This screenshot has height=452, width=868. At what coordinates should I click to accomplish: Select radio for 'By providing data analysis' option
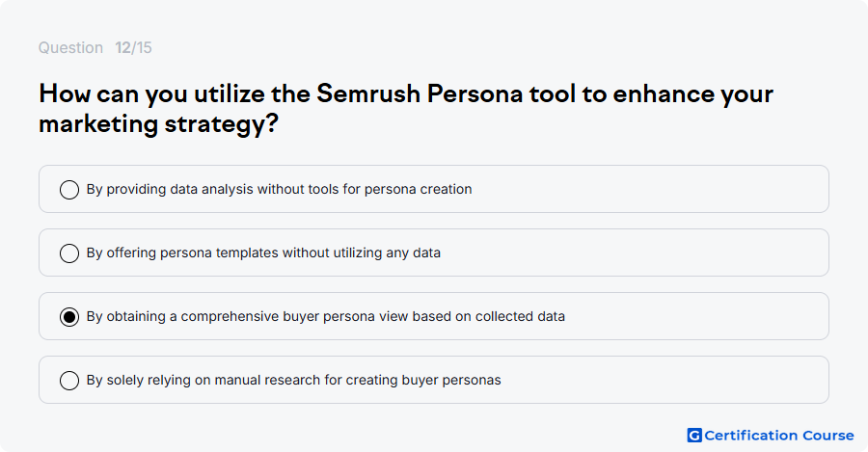click(x=69, y=190)
